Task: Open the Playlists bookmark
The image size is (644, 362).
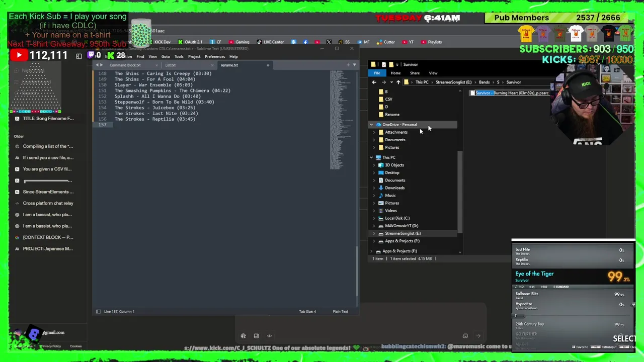Action: tap(431, 42)
